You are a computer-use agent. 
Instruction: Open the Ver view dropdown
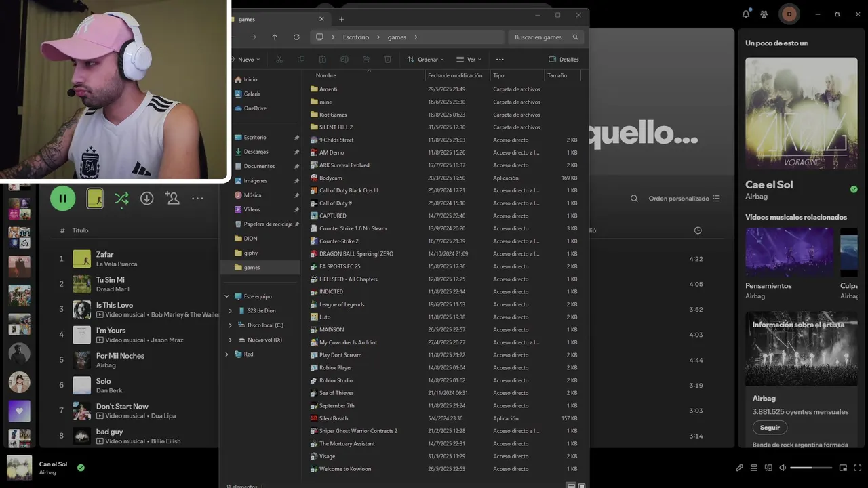[x=469, y=60]
